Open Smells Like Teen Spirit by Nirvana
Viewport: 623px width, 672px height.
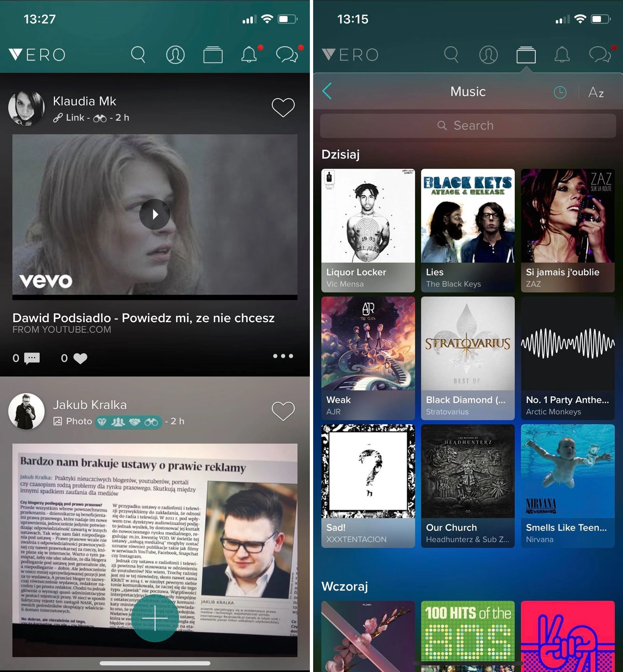[568, 486]
